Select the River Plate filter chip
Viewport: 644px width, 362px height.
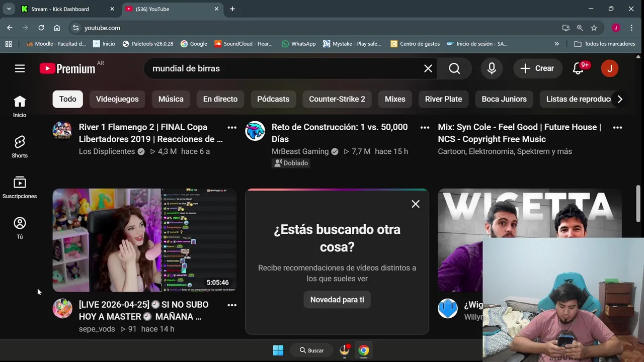coord(444,99)
